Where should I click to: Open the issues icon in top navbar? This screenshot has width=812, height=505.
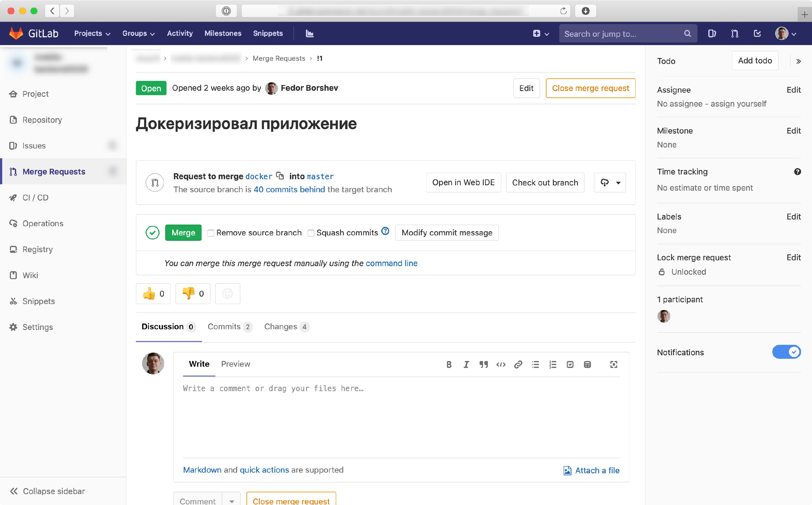click(x=712, y=33)
